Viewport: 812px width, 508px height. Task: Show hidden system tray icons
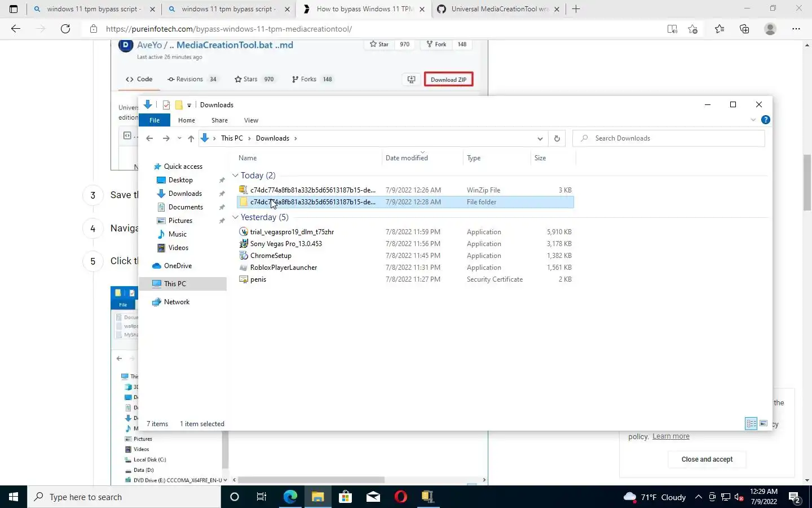[x=698, y=497]
